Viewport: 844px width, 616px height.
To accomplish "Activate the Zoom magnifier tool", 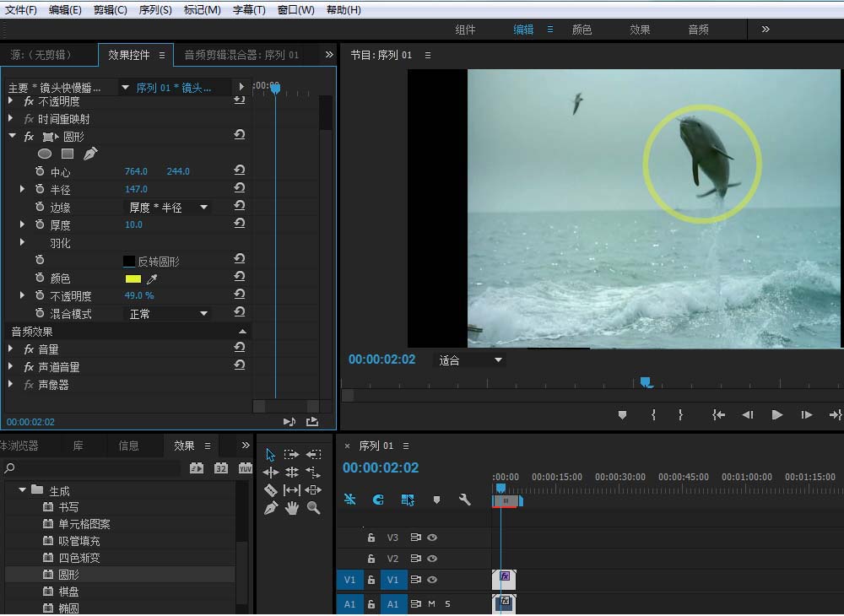I will (x=313, y=508).
